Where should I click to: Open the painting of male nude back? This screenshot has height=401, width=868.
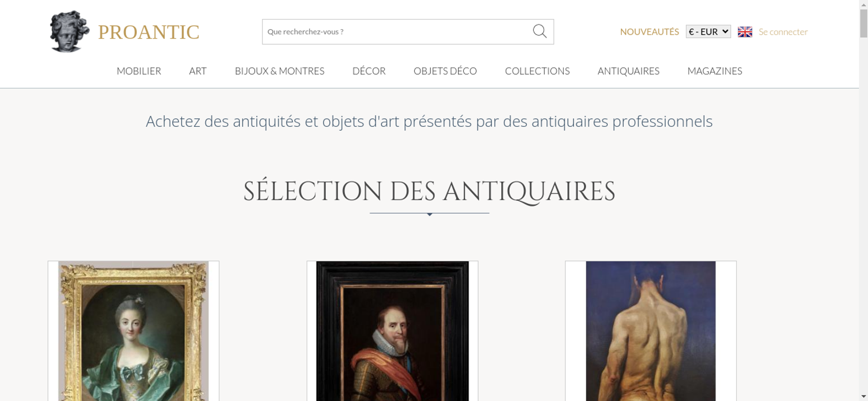[651, 331]
